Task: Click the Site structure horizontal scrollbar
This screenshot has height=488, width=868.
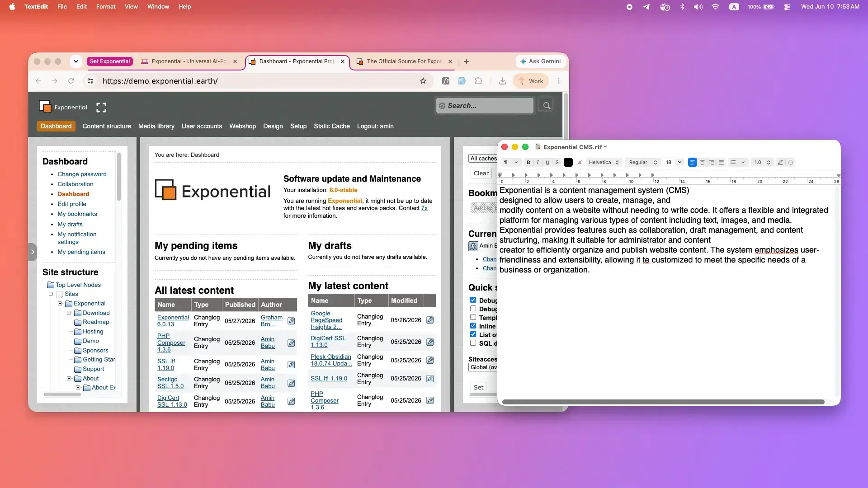Action: point(62,394)
